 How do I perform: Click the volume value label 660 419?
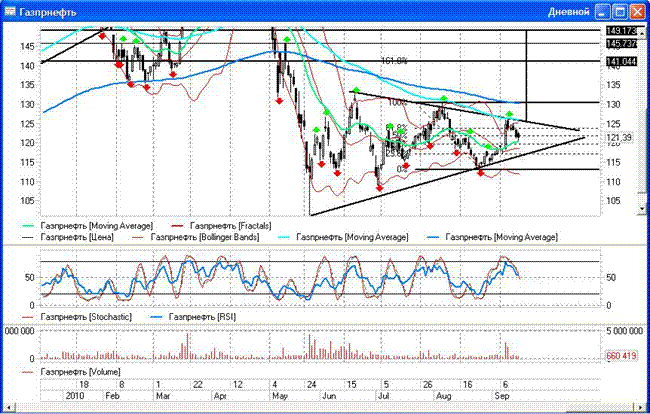(621, 356)
